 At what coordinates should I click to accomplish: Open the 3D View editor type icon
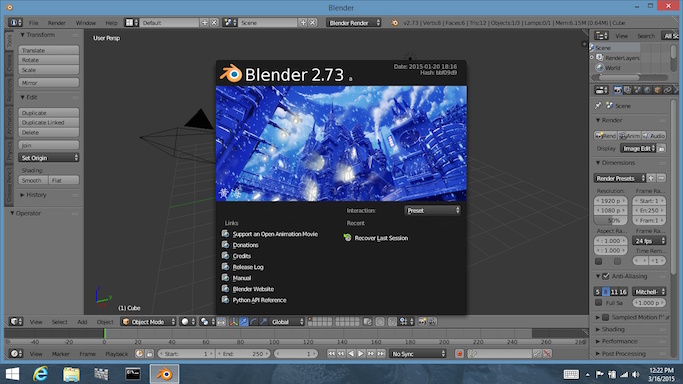16,322
